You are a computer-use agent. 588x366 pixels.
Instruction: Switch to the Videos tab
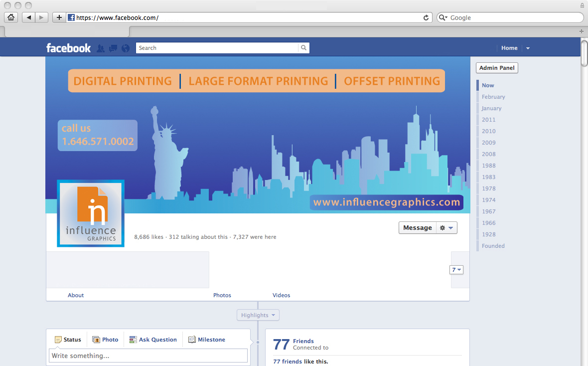pos(281,295)
